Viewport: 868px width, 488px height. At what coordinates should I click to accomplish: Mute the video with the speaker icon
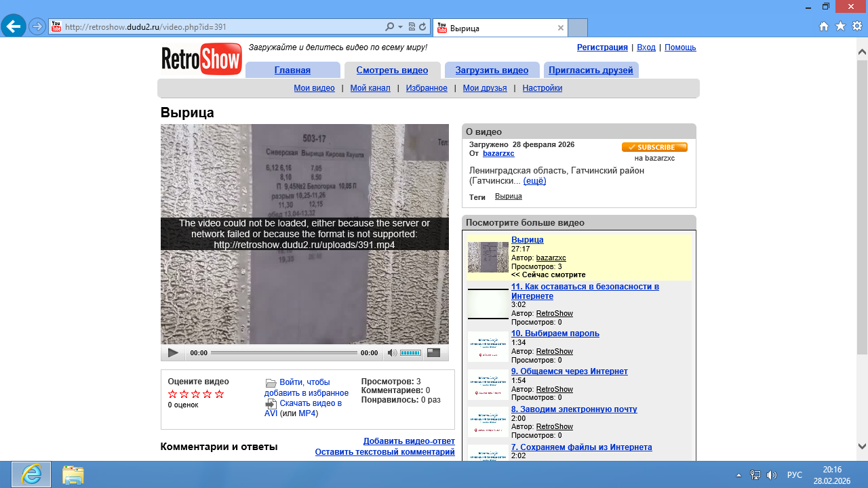coord(391,353)
